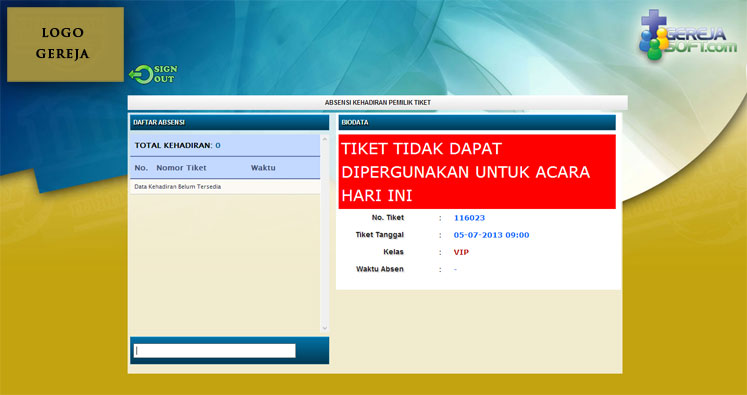Click the Data Kehadiran Belum Tersedia row
Screen dimensions: 747x395
pos(225,187)
